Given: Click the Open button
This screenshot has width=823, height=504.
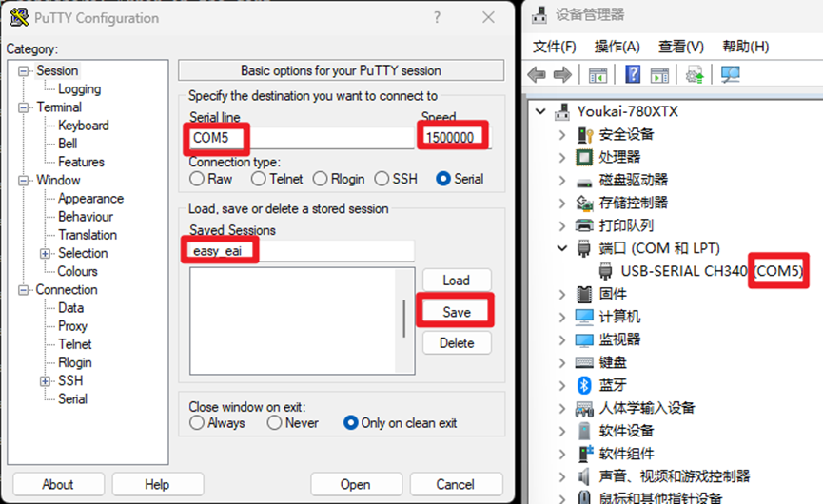Looking at the screenshot, I should pyautogui.click(x=356, y=484).
